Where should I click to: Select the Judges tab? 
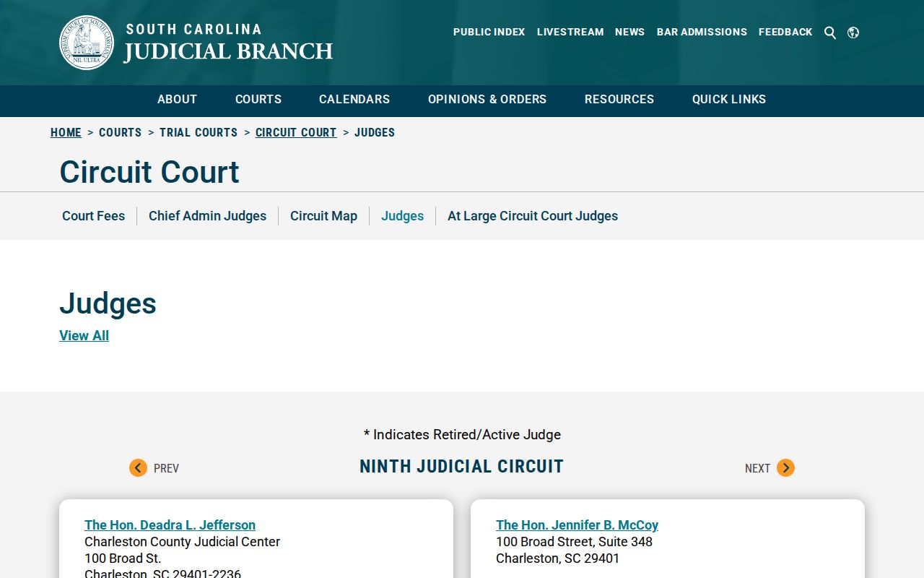pos(402,216)
